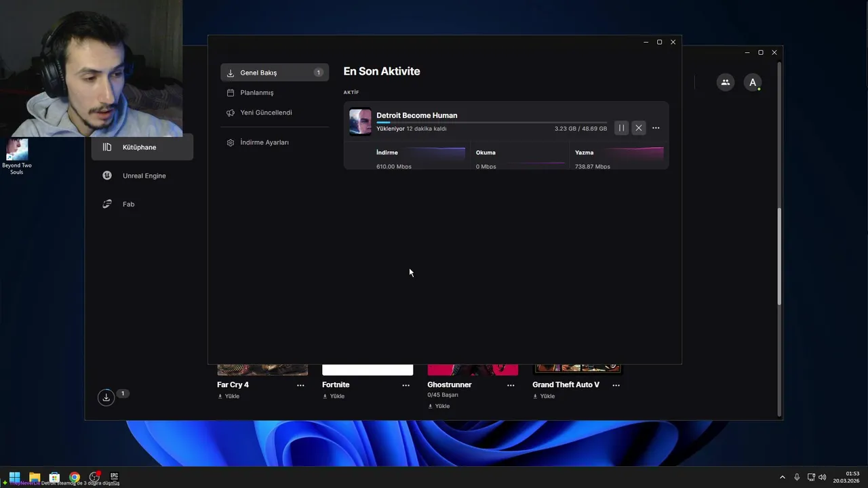
Task: Click the Ghostrunner game title
Action: 449,385
